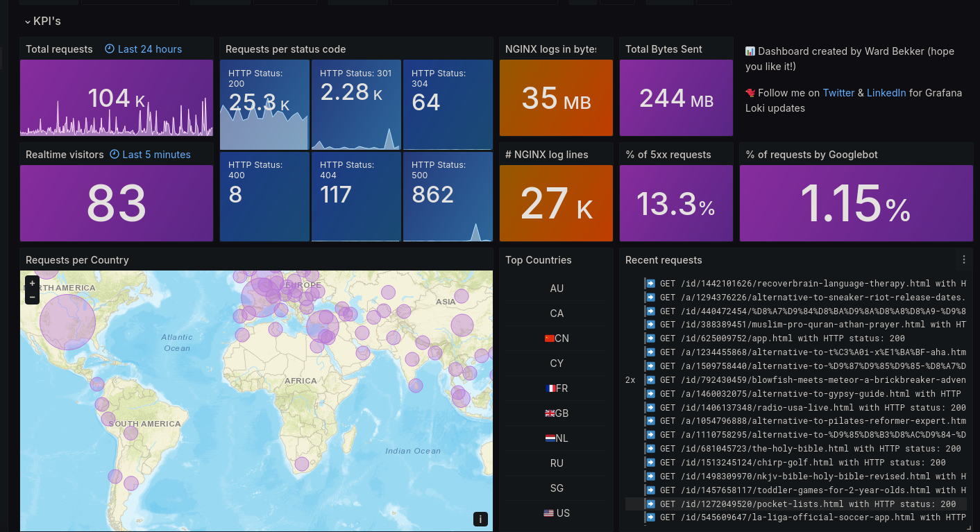Image resolution: width=980 pixels, height=532 pixels.
Task: Expand the chirp-golf.html log line details
Action: click(791, 463)
